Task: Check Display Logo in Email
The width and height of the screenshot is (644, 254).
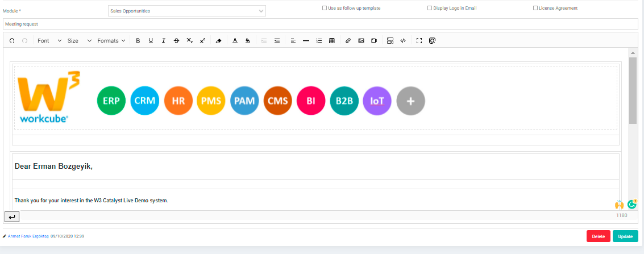Action: pos(430,8)
